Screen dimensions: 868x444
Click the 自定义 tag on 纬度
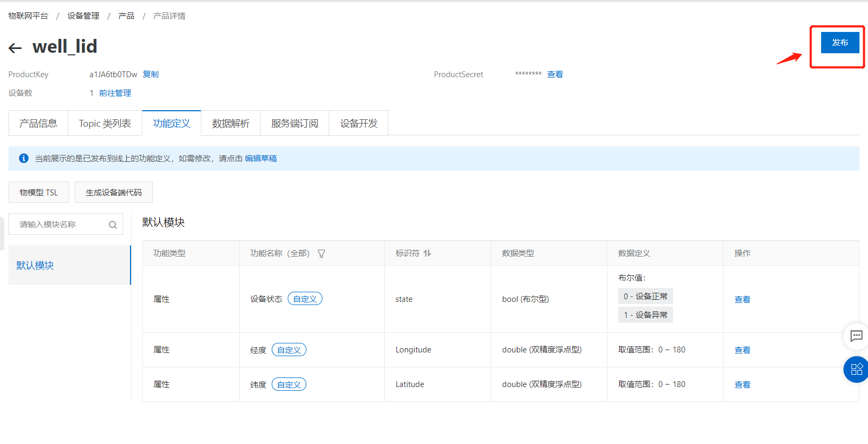pos(289,384)
